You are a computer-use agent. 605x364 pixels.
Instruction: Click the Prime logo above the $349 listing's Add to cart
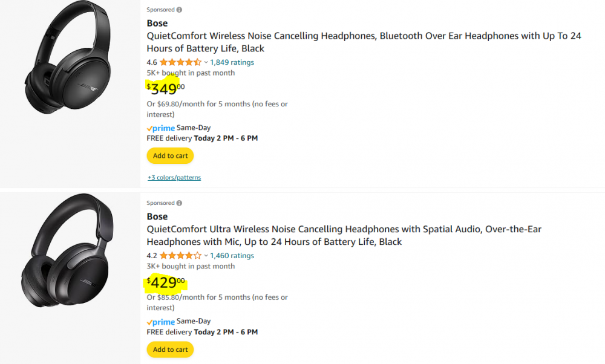pyautogui.click(x=161, y=128)
